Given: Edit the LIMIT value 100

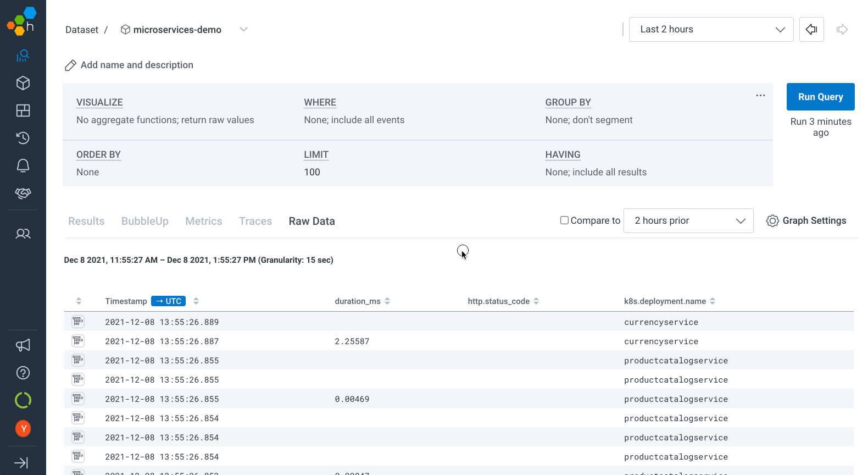Looking at the screenshot, I should [312, 172].
